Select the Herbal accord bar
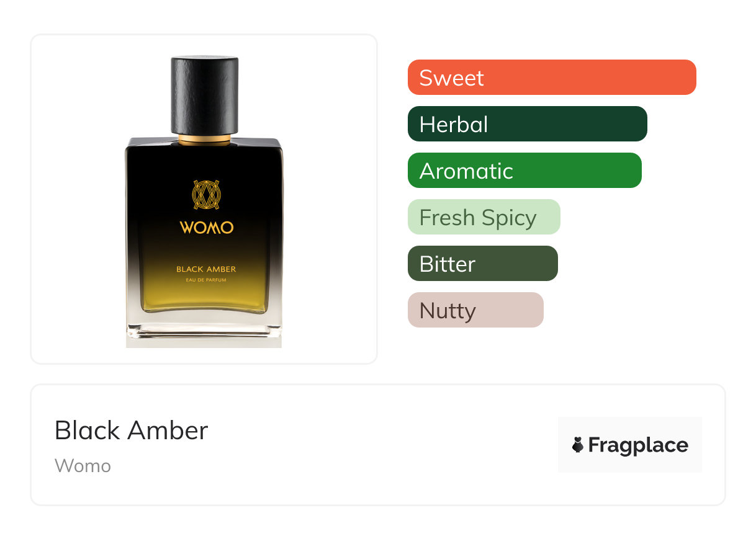Image resolution: width=756 pixels, height=536 pixels. pyautogui.click(x=528, y=124)
